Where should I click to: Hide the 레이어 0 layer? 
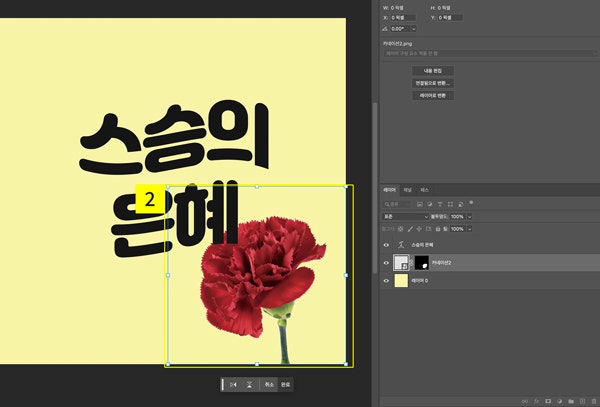tap(386, 281)
